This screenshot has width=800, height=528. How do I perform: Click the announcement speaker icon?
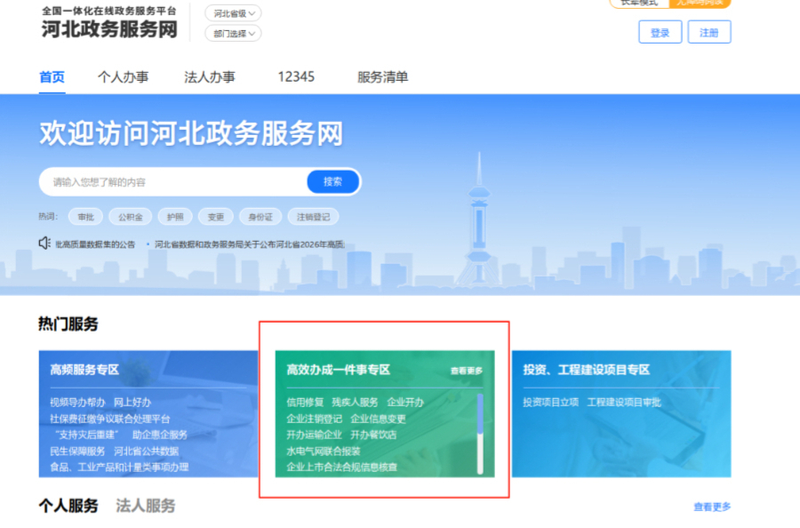point(44,243)
